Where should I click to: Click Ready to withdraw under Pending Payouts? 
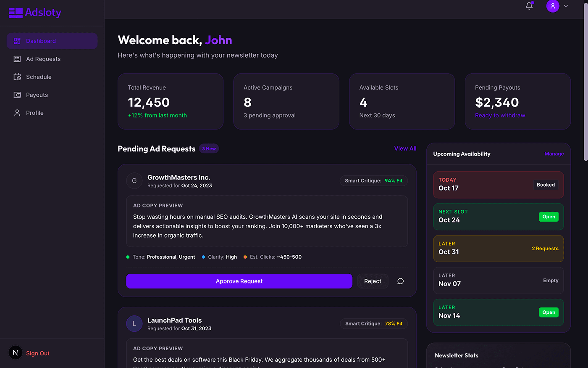click(500, 115)
